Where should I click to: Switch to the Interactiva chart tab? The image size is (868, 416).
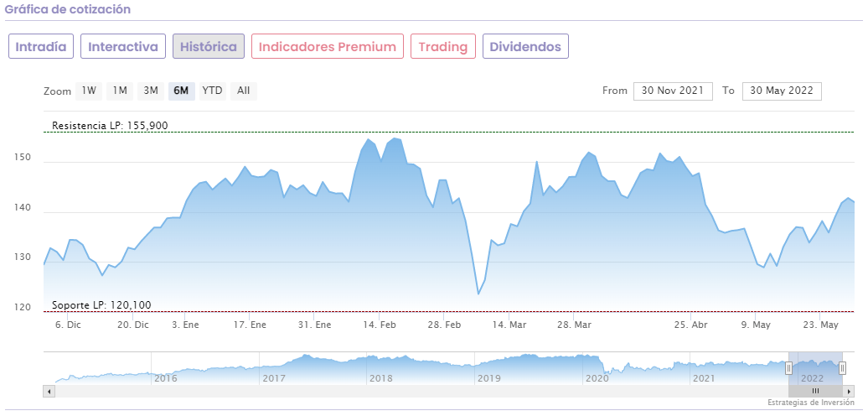(123, 46)
